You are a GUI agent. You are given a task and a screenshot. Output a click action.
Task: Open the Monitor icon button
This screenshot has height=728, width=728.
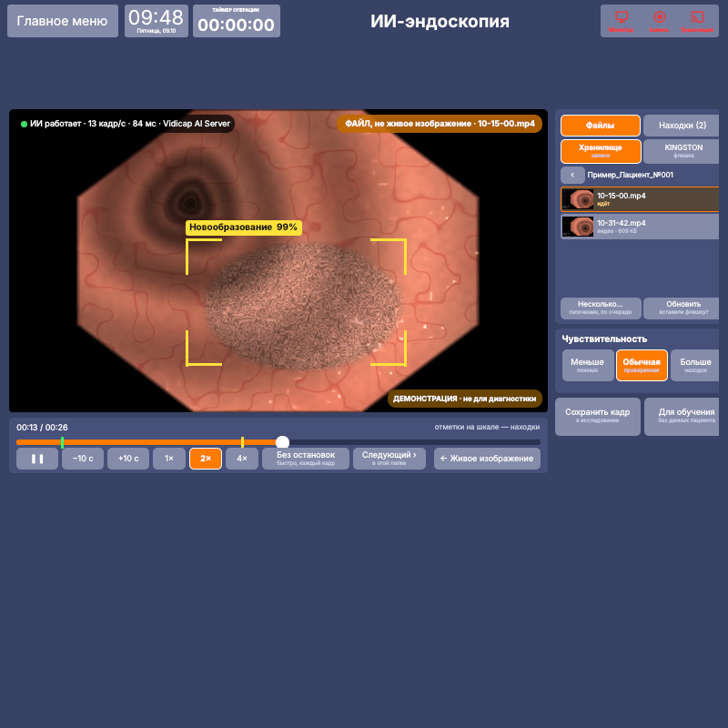pos(621,21)
